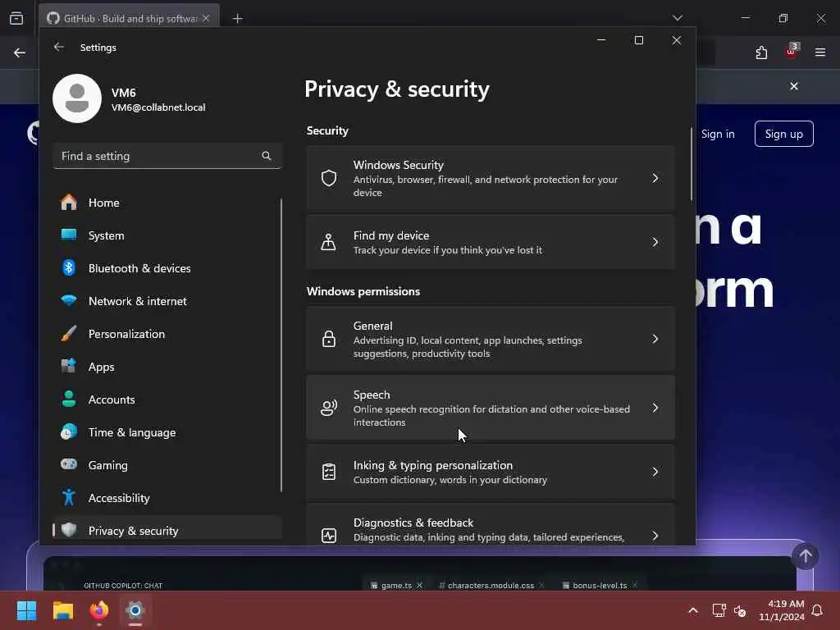Click Sign up on GitHub page

pos(783,134)
